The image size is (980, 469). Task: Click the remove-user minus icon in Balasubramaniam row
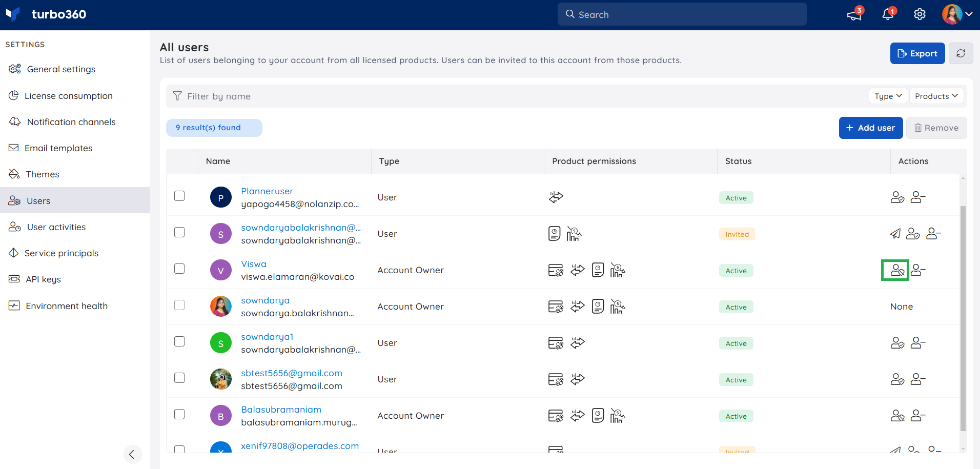918,416
